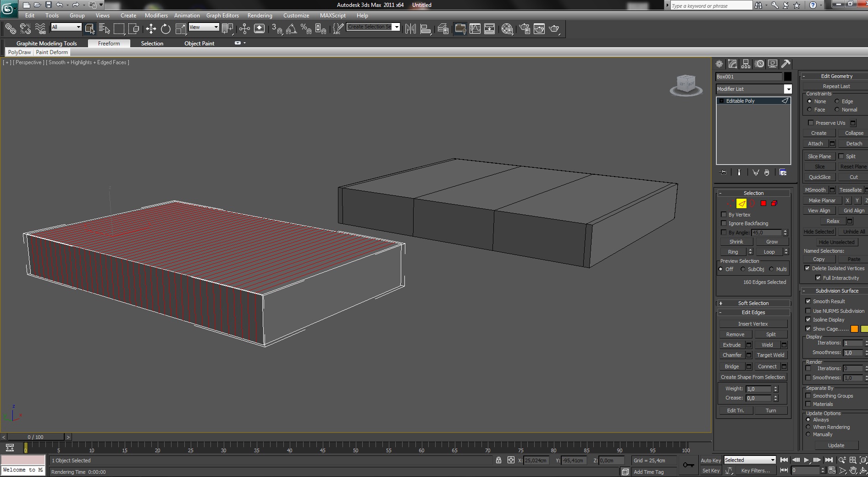Screen dimensions: 868x477
Task: Select the Polygon sub-object level icon
Action: pyautogui.click(x=763, y=203)
